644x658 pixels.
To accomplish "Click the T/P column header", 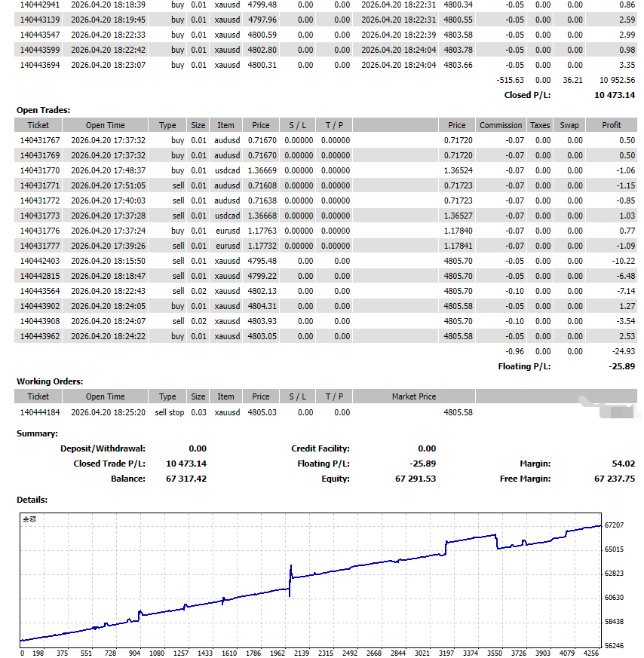I will pyautogui.click(x=332, y=125).
